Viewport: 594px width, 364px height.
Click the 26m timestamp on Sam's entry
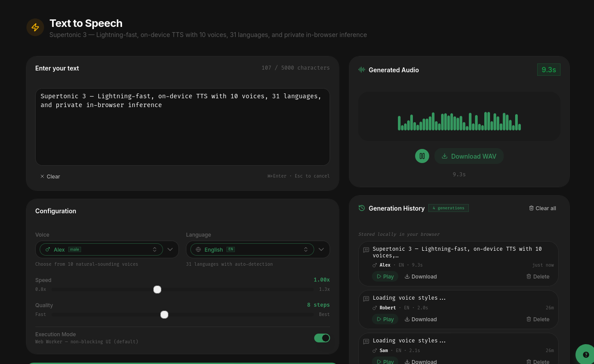click(x=549, y=351)
